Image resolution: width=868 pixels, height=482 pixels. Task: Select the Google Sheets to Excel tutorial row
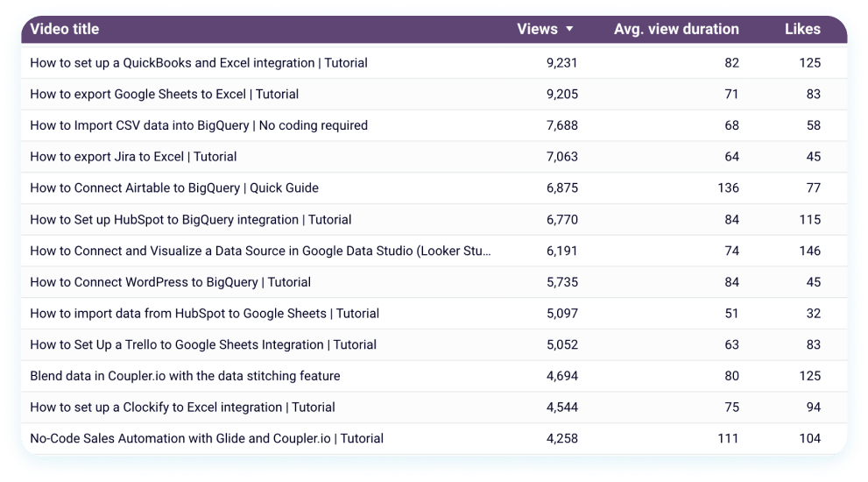164,95
